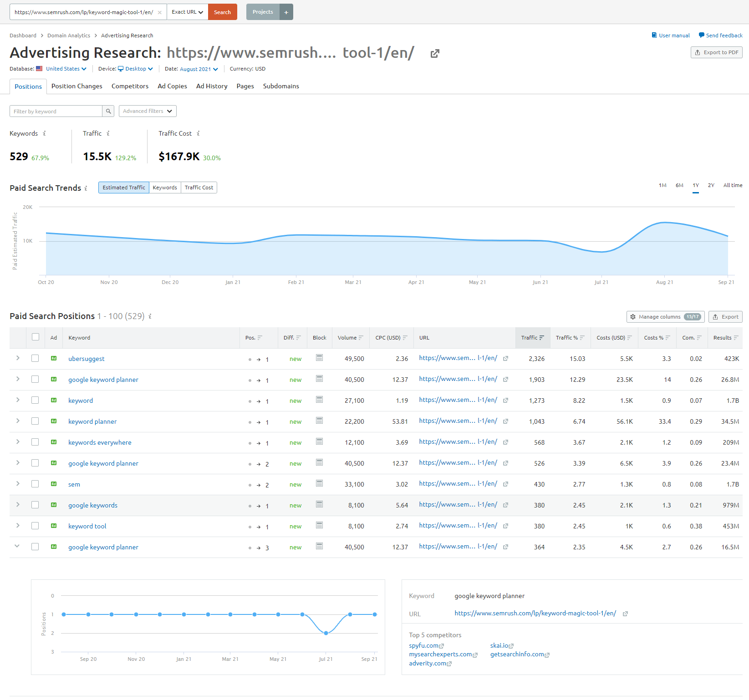The width and height of the screenshot is (749, 700).
Task: Open the August 2021 date dropdown
Action: (x=199, y=69)
